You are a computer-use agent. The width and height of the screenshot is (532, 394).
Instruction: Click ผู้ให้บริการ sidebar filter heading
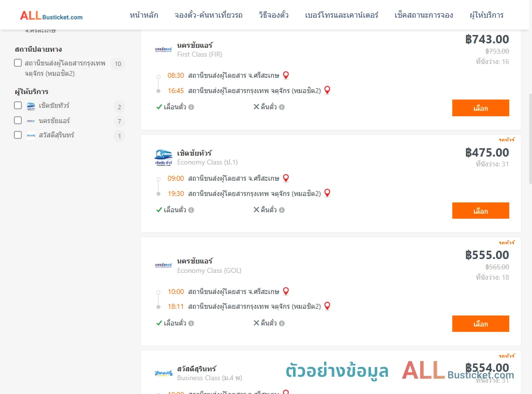click(x=32, y=92)
